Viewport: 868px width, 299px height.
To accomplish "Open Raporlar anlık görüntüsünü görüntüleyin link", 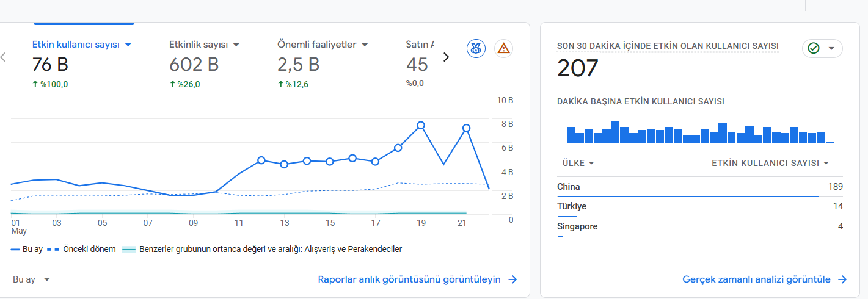I will click(418, 279).
